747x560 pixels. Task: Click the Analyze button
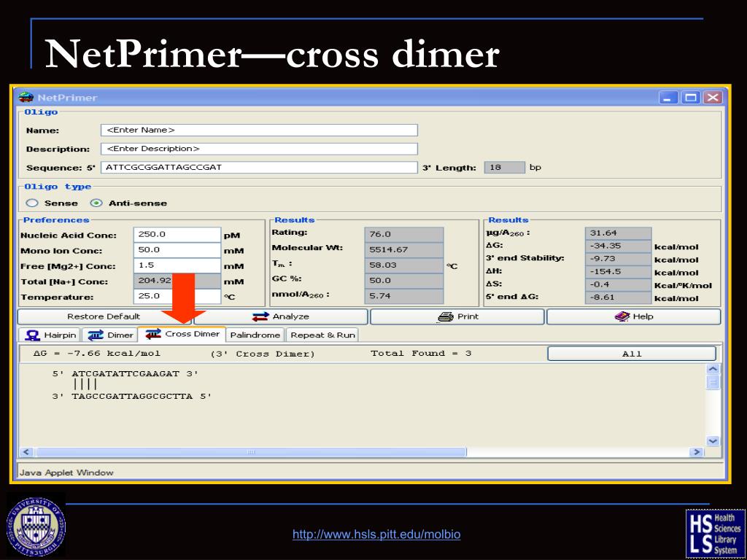pos(281,316)
